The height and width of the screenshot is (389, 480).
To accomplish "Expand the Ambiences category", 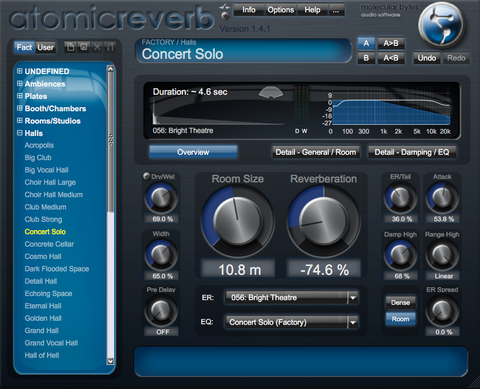I will click(x=20, y=83).
